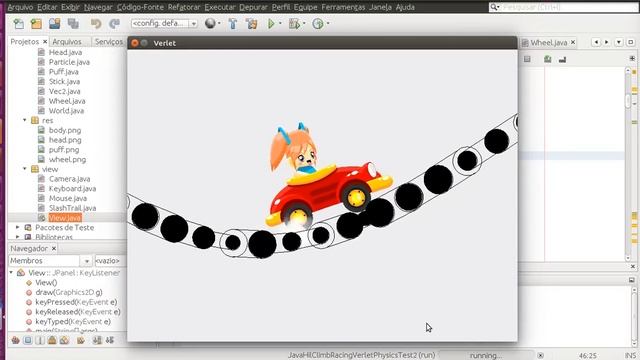This screenshot has width=640, height=360.
Task: Click the vazio filter field in Navigator
Action: tap(109, 260)
